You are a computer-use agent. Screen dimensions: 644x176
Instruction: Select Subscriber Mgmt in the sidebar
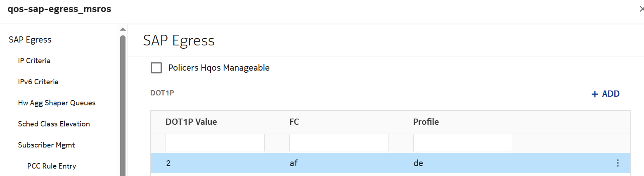47,145
